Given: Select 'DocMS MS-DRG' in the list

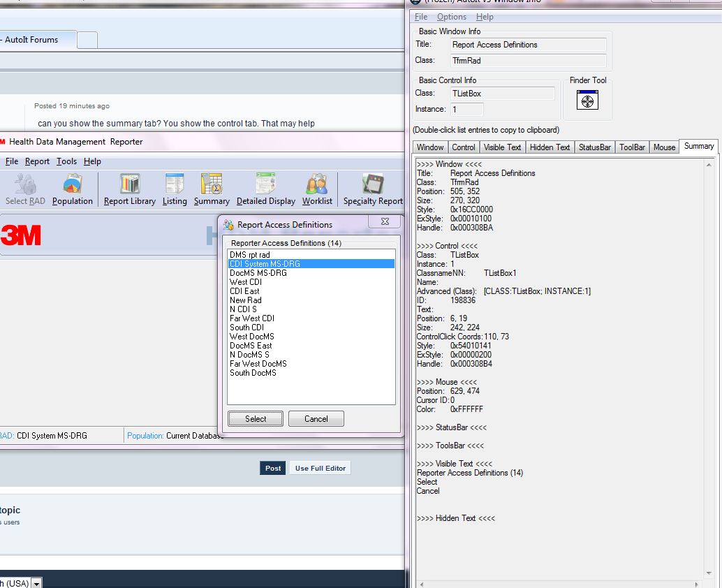Looking at the screenshot, I should pos(311,272).
